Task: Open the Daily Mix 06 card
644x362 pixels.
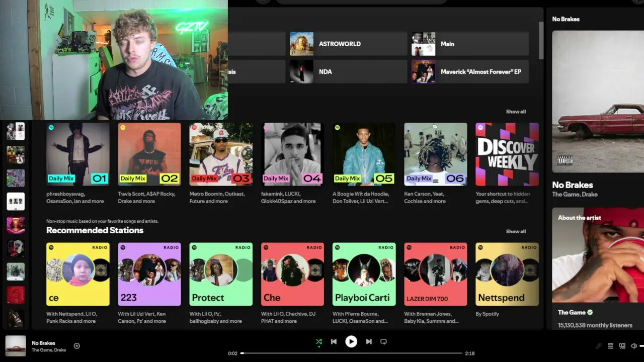Action: pyautogui.click(x=435, y=164)
